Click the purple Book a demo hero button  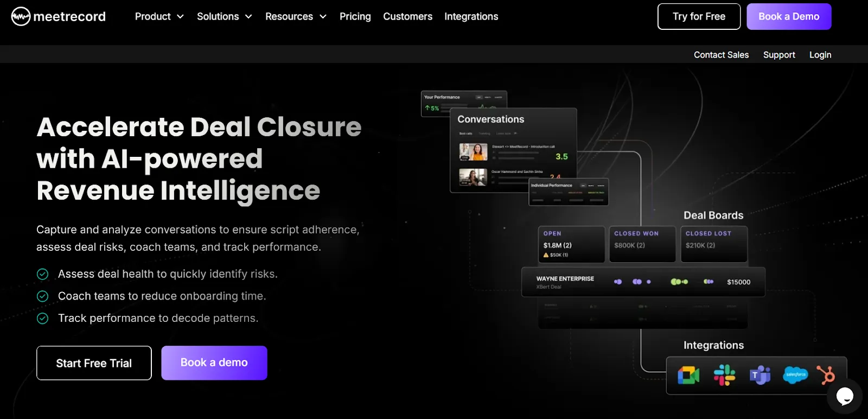(214, 363)
